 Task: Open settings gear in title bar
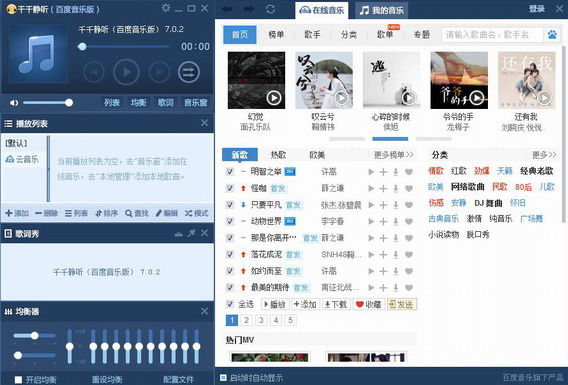tap(166, 8)
